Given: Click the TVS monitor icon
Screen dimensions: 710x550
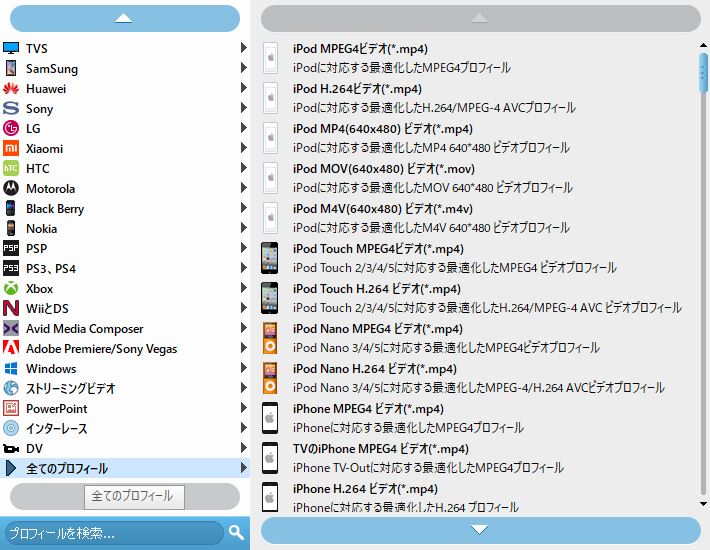Looking at the screenshot, I should pos(11,48).
